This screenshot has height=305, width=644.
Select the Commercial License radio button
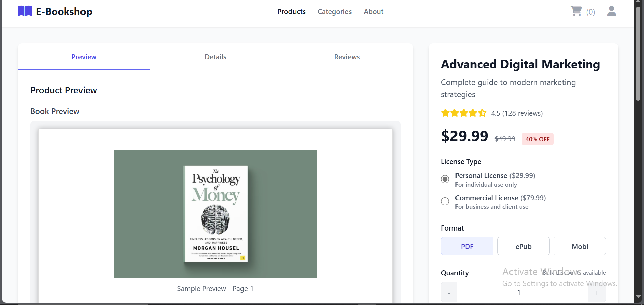[445, 201]
